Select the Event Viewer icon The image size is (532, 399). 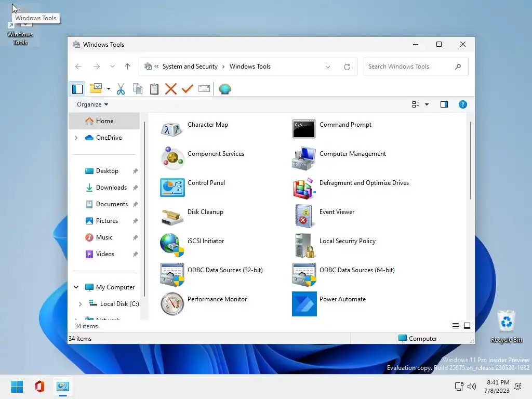pyautogui.click(x=303, y=216)
